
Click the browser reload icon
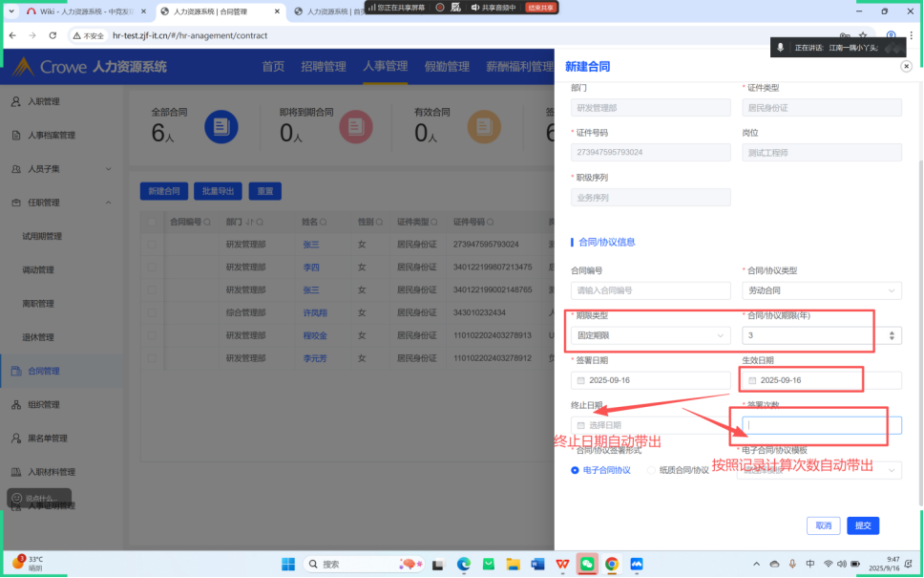(x=52, y=35)
